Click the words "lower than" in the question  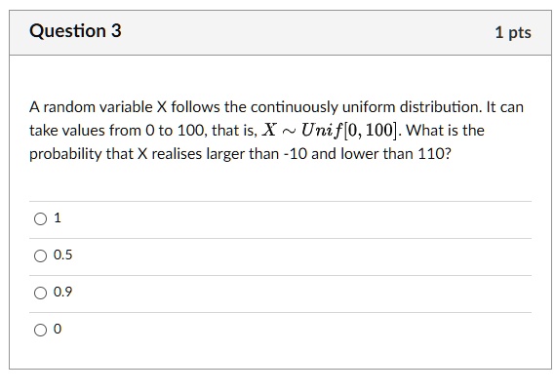pos(377,153)
